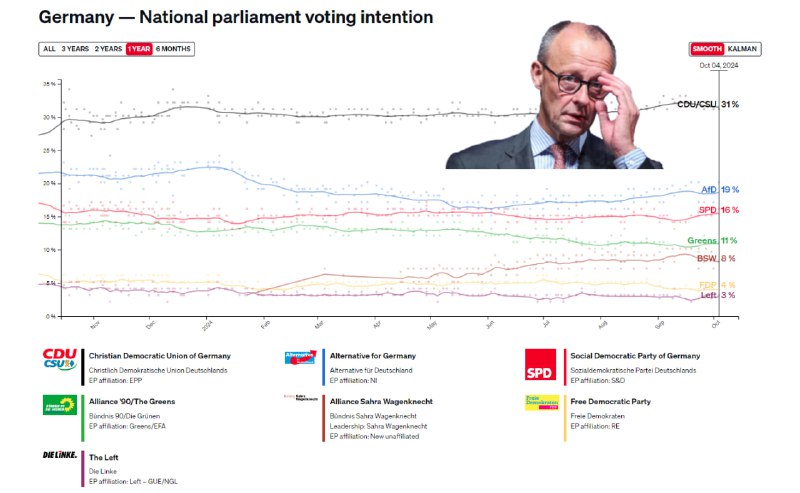This screenshot has width=800, height=493.
Task: Click the black CDU legend color bar
Action: tap(83, 367)
